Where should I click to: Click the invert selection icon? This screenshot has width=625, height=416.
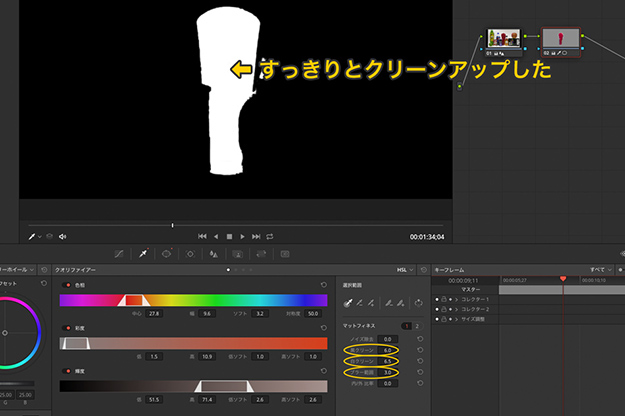tap(421, 304)
